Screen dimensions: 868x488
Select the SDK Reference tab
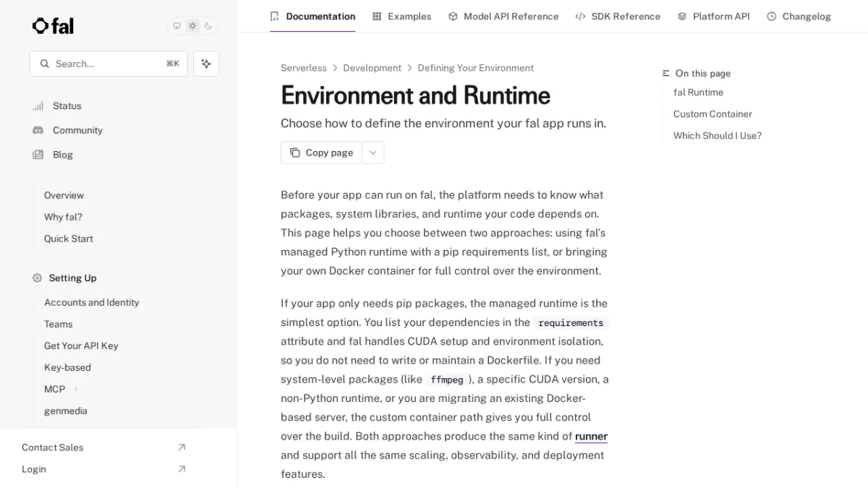click(x=618, y=16)
